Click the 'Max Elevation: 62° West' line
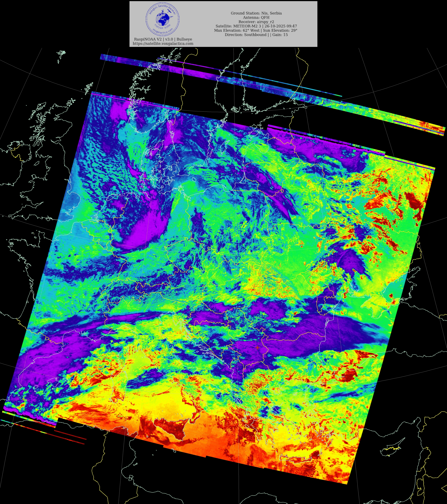The width and height of the screenshot is (447, 504). (256, 30)
